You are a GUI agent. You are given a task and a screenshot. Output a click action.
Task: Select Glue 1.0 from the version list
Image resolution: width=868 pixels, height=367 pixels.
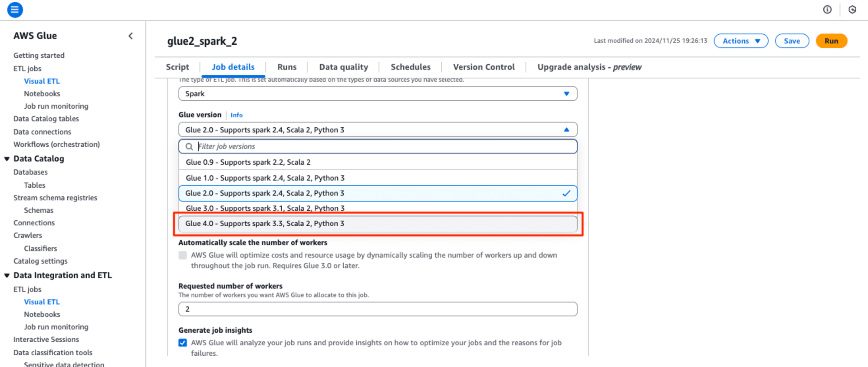click(x=378, y=178)
